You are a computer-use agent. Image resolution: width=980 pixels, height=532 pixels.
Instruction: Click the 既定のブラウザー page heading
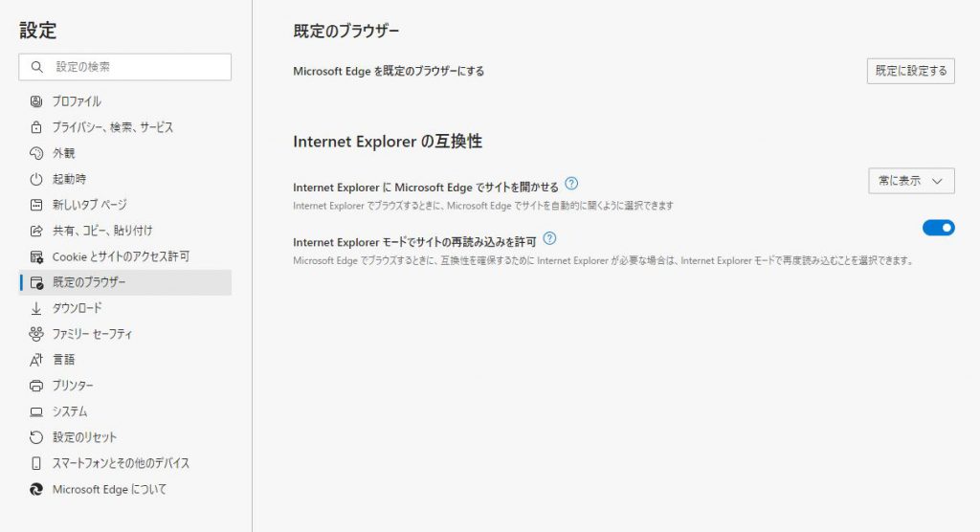pyautogui.click(x=345, y=31)
